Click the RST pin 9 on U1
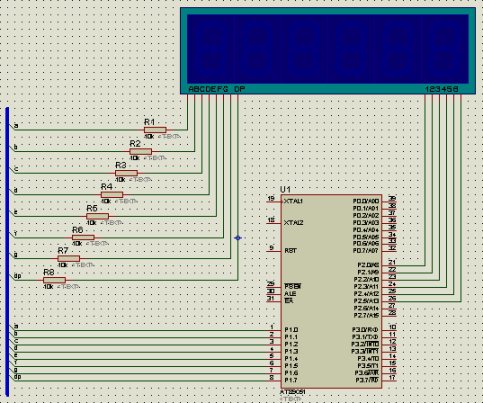Viewport: 483px width, 403px height. [x=274, y=250]
